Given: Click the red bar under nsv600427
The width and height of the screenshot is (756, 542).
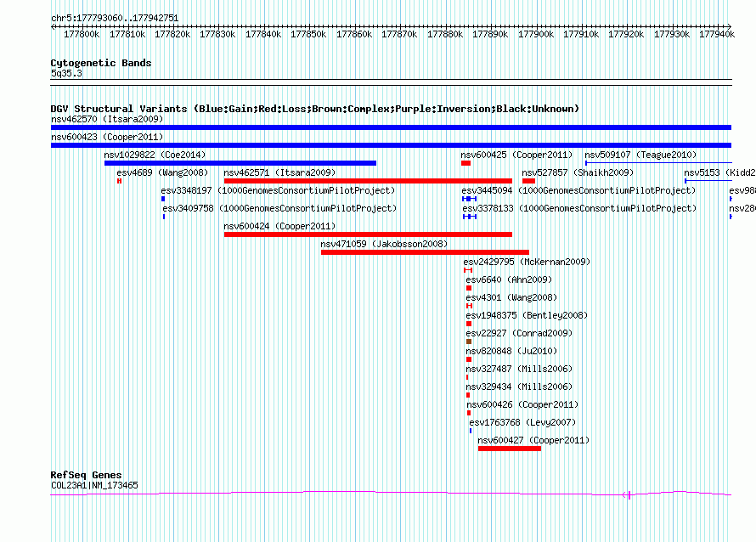Looking at the screenshot, I should click(510, 449).
